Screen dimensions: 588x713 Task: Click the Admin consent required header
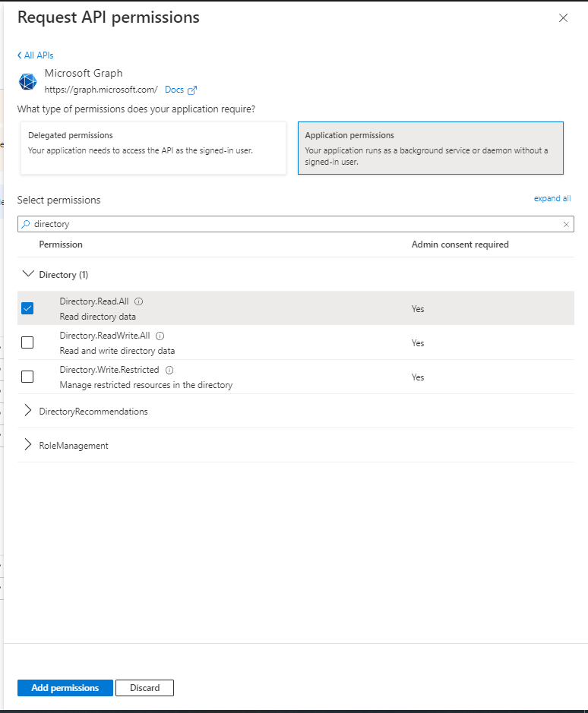tap(460, 245)
